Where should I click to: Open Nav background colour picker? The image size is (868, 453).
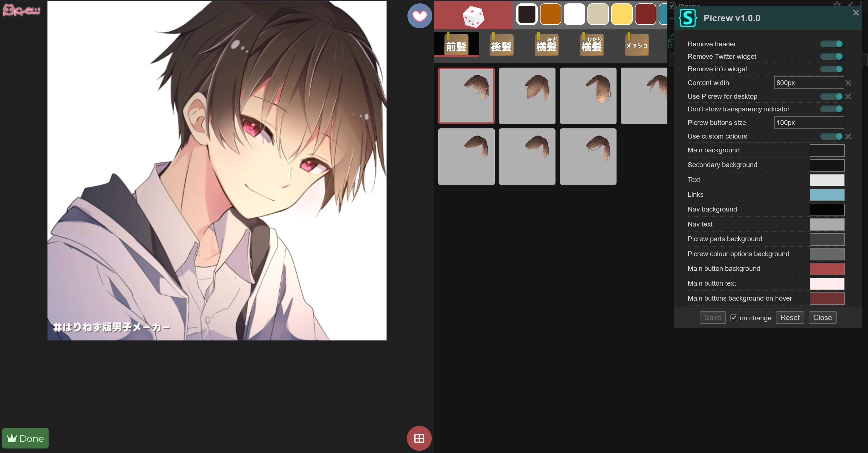pyautogui.click(x=827, y=210)
